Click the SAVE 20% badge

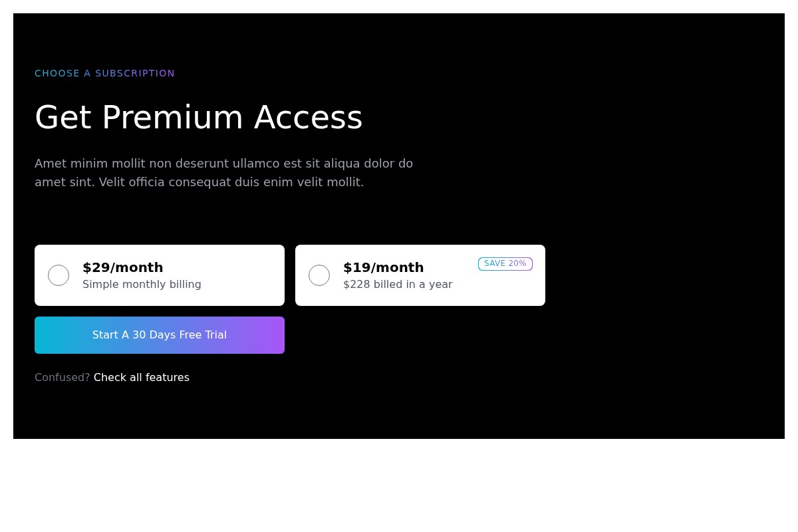click(505, 264)
